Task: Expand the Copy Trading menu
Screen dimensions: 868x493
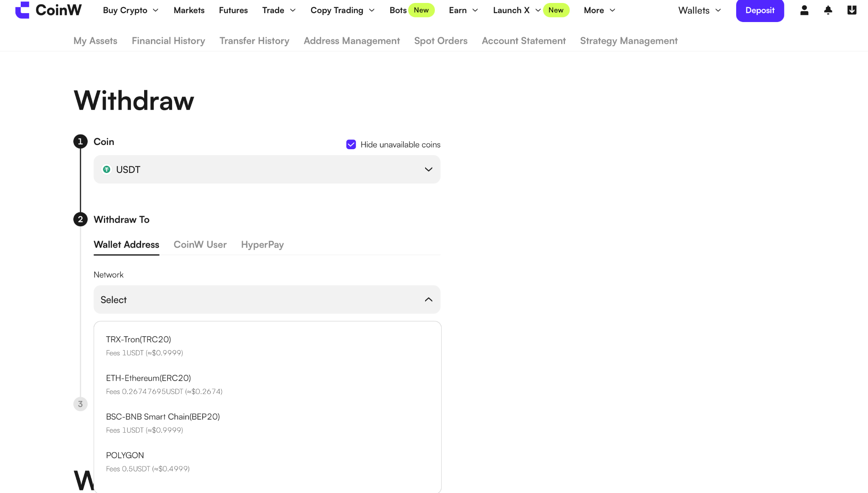Action: click(x=342, y=10)
